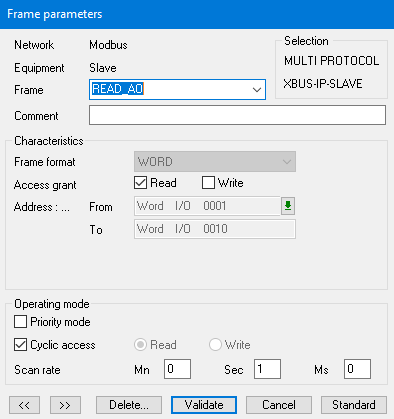Go to next frame with >> button
394x419 pixels.
pos(65,405)
